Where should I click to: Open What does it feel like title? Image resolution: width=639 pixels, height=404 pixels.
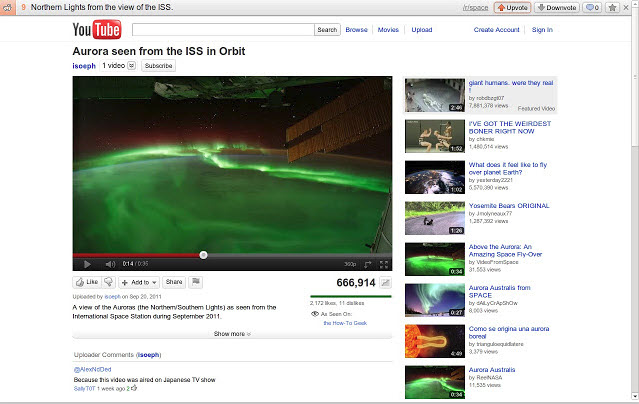pyautogui.click(x=508, y=168)
